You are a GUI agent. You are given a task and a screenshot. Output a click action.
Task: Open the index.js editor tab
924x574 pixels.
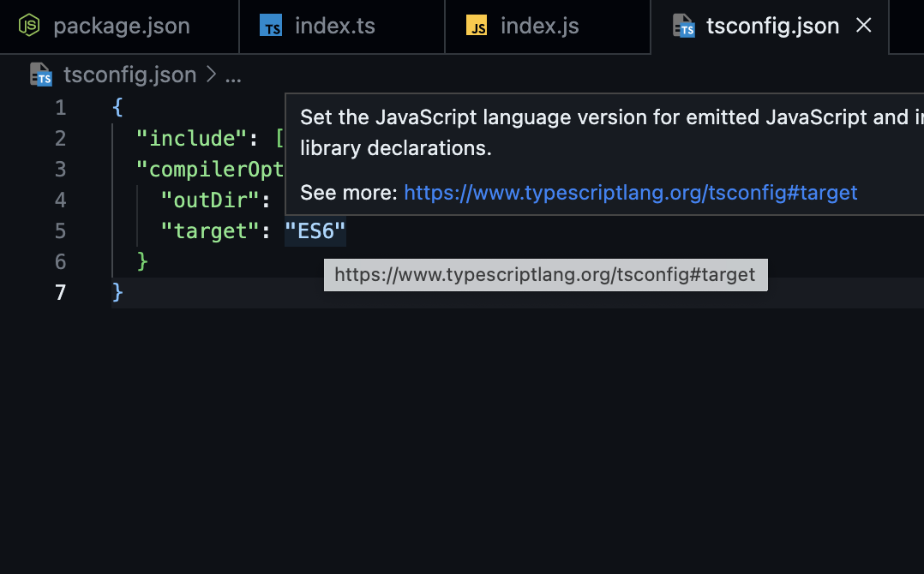click(548, 27)
